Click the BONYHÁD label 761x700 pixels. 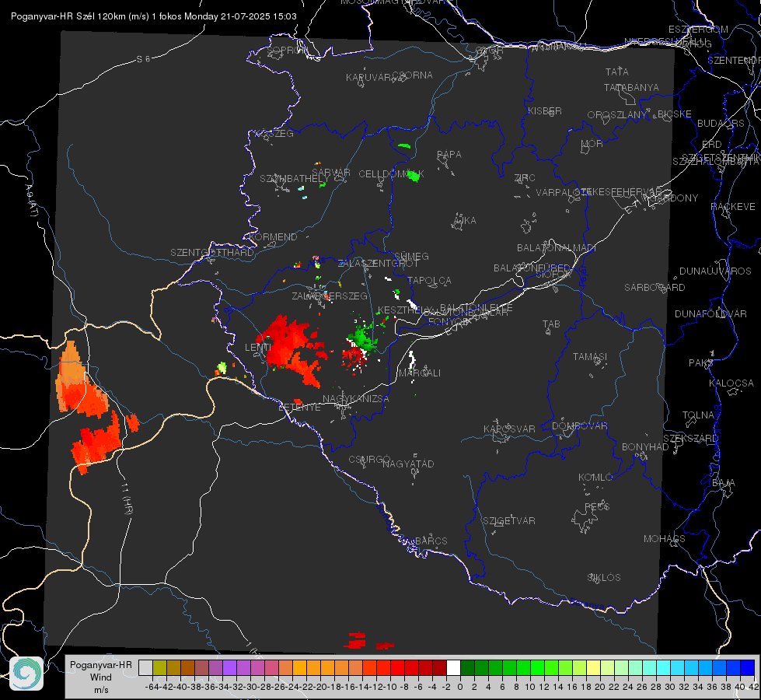[645, 447]
